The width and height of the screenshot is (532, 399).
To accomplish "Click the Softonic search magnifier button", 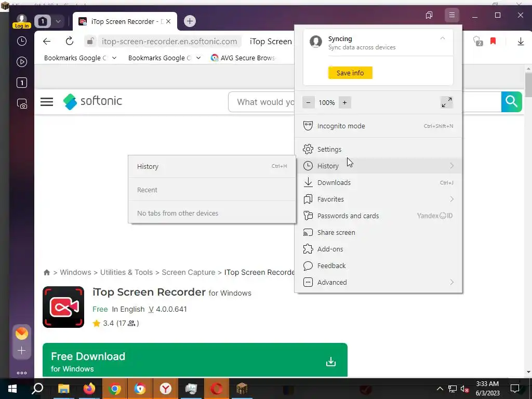I will point(511,102).
